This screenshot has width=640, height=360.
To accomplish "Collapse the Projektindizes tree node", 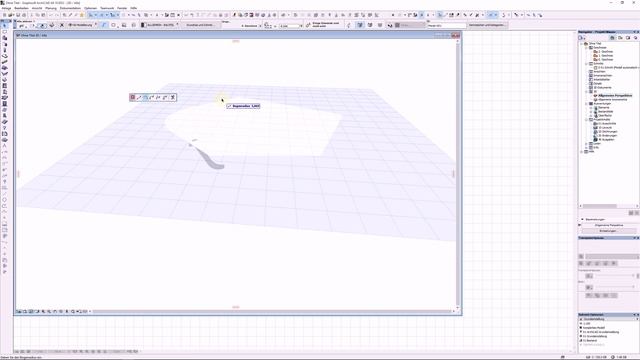I will click(587, 120).
